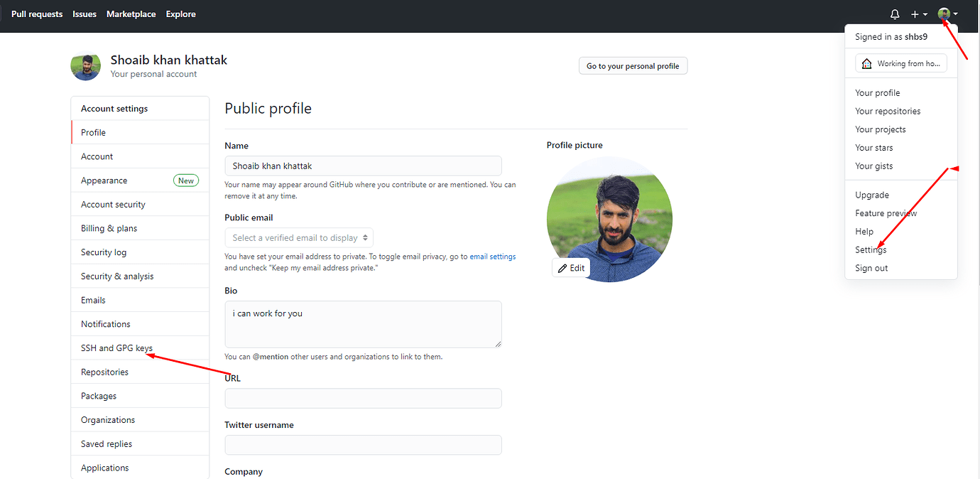This screenshot has height=479, width=980.
Task: Click the pencil Edit button on the profile picture
Action: pyautogui.click(x=571, y=268)
